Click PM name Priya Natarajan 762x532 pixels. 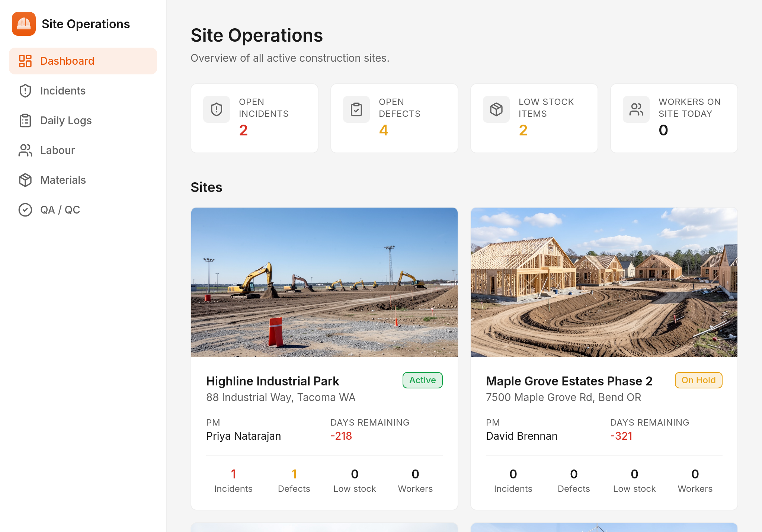[x=244, y=436]
